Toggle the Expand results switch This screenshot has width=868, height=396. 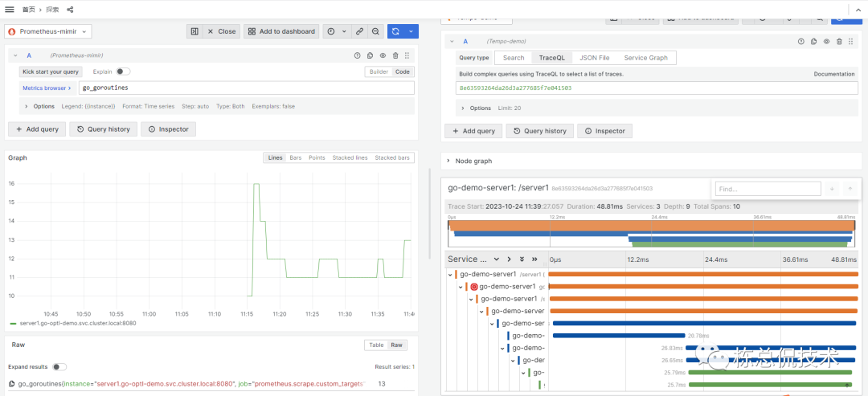(59, 367)
